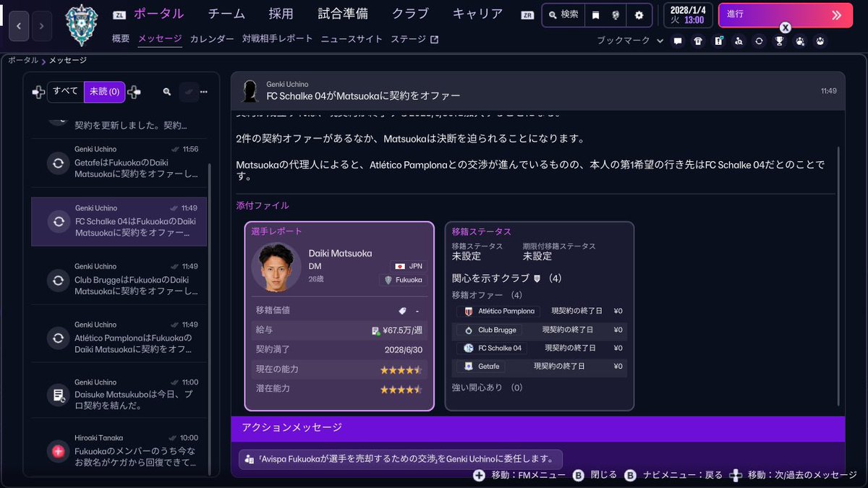The image size is (868, 488).
Task: Open the Club Brugge offer message
Action: pos(119,280)
